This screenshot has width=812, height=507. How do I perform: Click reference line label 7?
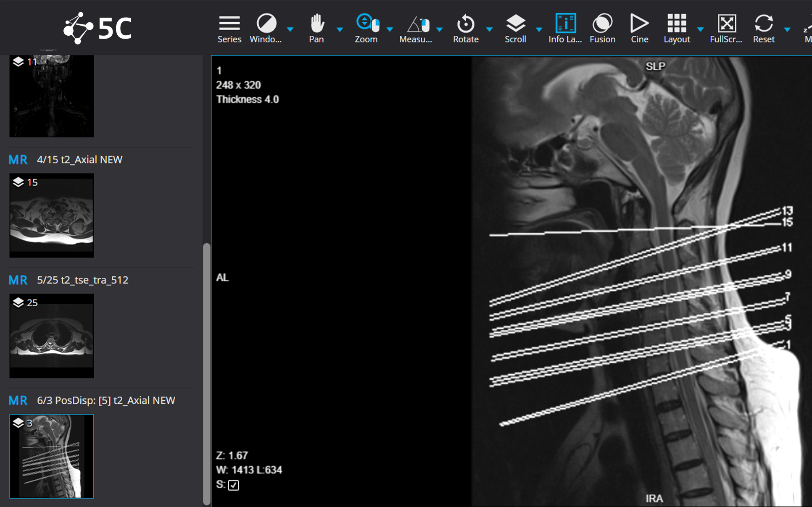pyautogui.click(x=788, y=297)
